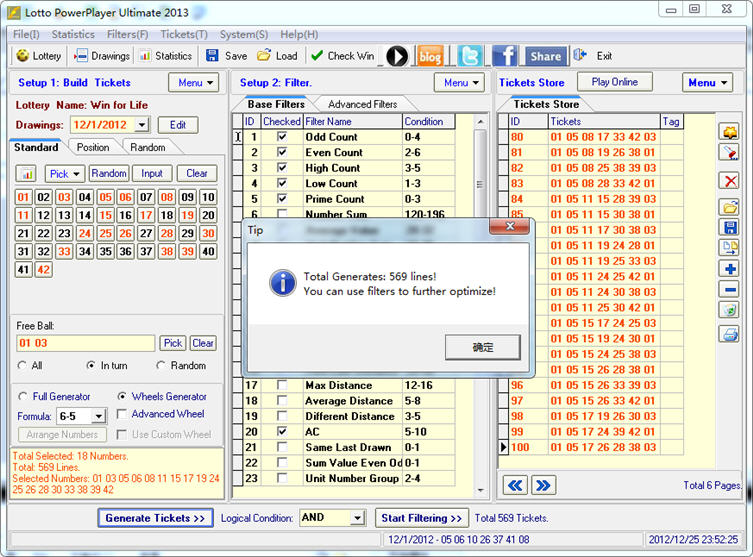Viewport: 753px width, 557px height.
Task: Open the Tickets Store Menu dropdown
Action: 707,83
